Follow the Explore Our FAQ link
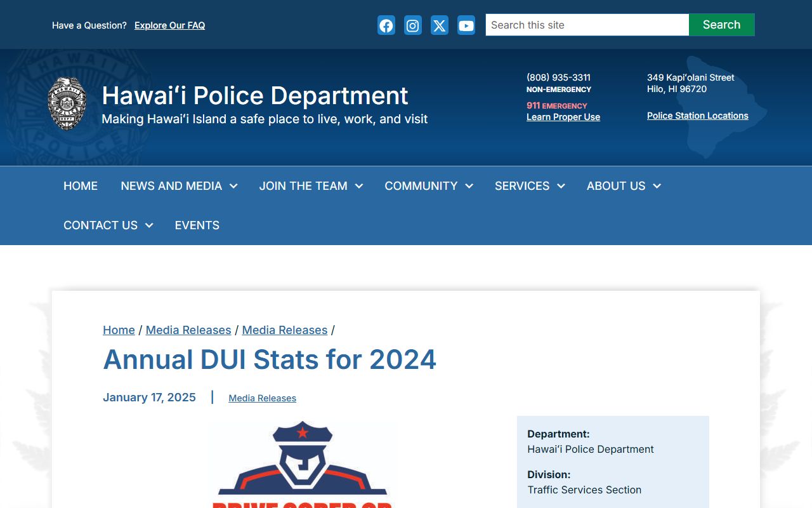This screenshot has height=508, width=812. coord(169,25)
